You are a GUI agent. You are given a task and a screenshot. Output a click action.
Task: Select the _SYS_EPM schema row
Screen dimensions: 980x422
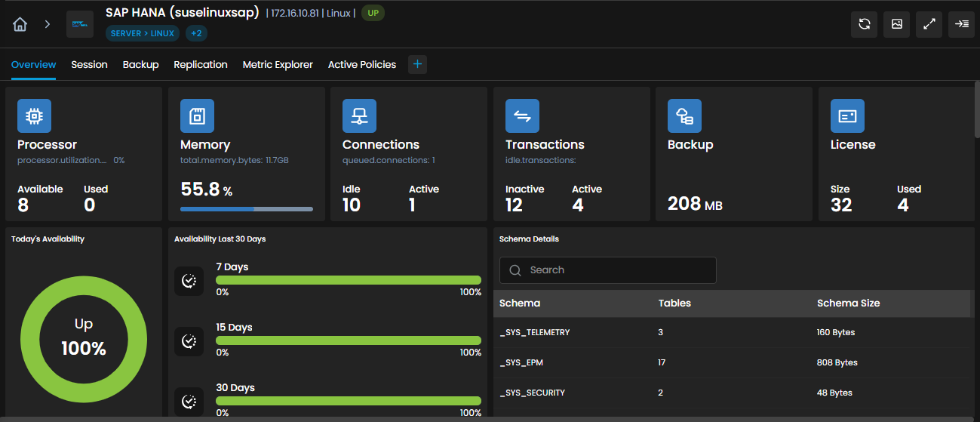click(732, 362)
